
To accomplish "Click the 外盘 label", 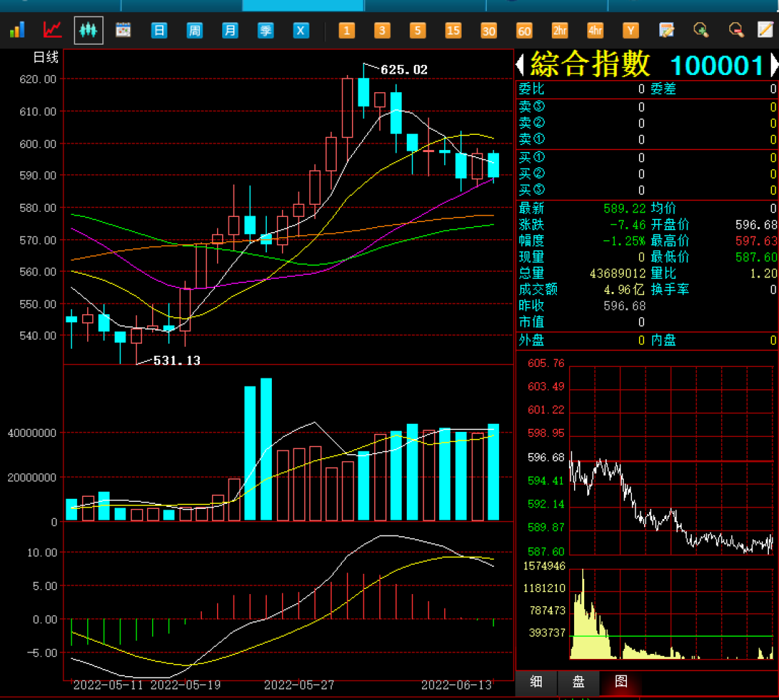I will click(532, 340).
